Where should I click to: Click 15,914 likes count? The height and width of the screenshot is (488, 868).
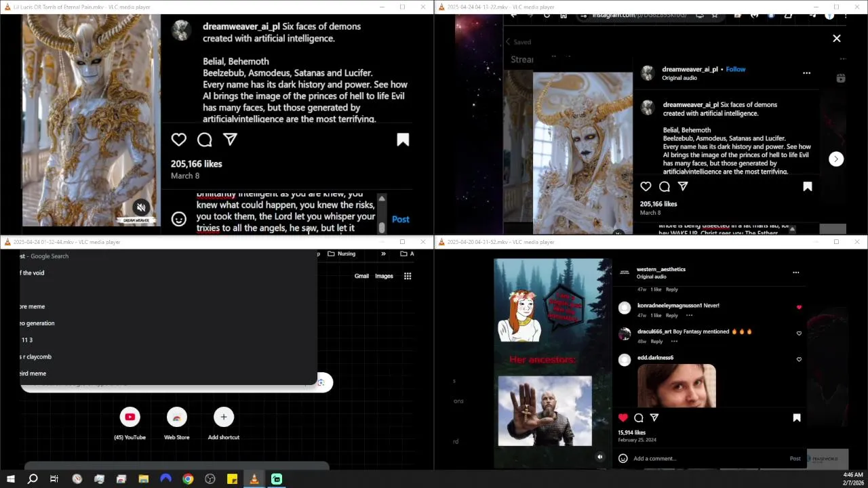pos(631,432)
